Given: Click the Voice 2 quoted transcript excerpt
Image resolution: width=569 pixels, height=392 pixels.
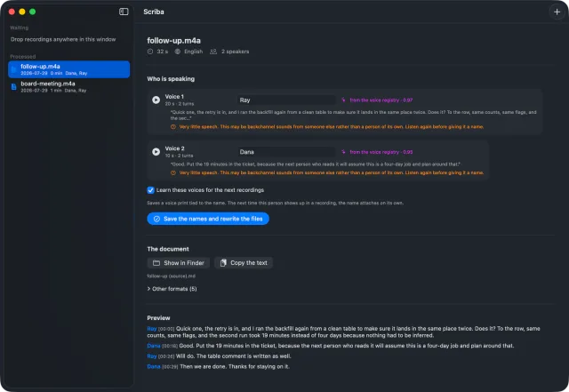Looking at the screenshot, I should coord(316,164).
